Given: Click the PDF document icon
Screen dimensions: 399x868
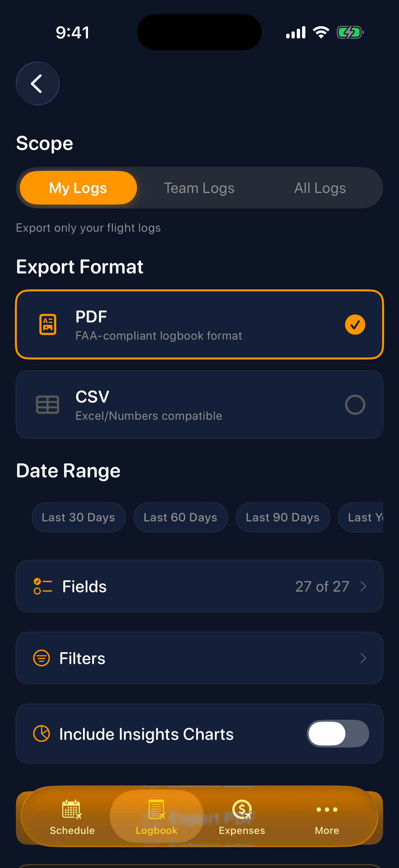Looking at the screenshot, I should (x=48, y=324).
